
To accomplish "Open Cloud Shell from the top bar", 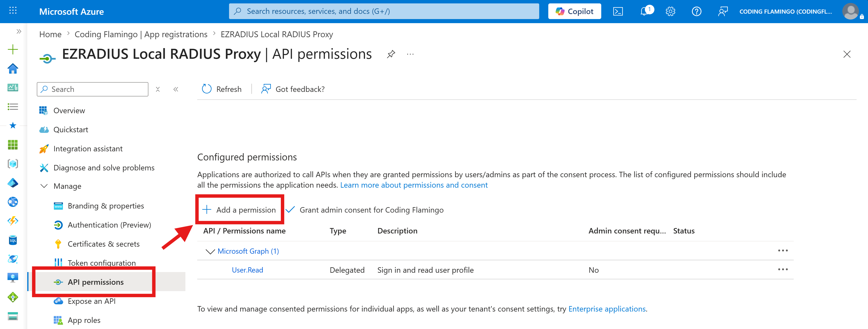I will (x=618, y=11).
